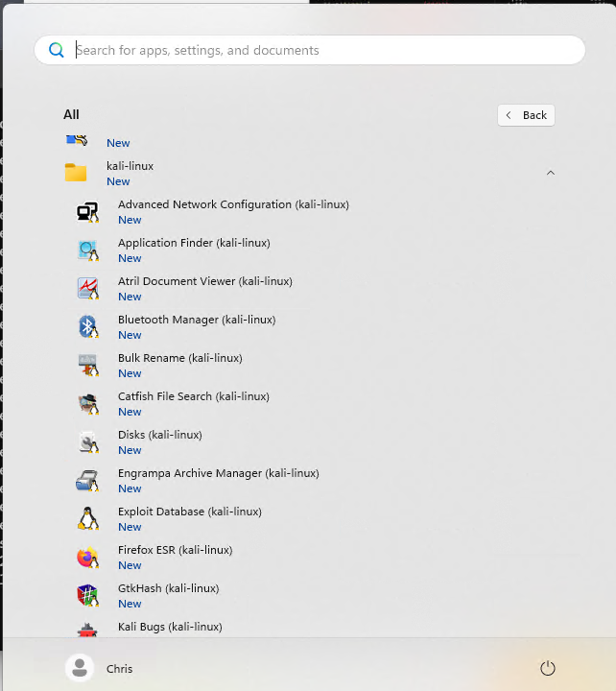Launch Engrampa Archive Manager icon
This screenshot has width=616, height=691.
(x=87, y=481)
